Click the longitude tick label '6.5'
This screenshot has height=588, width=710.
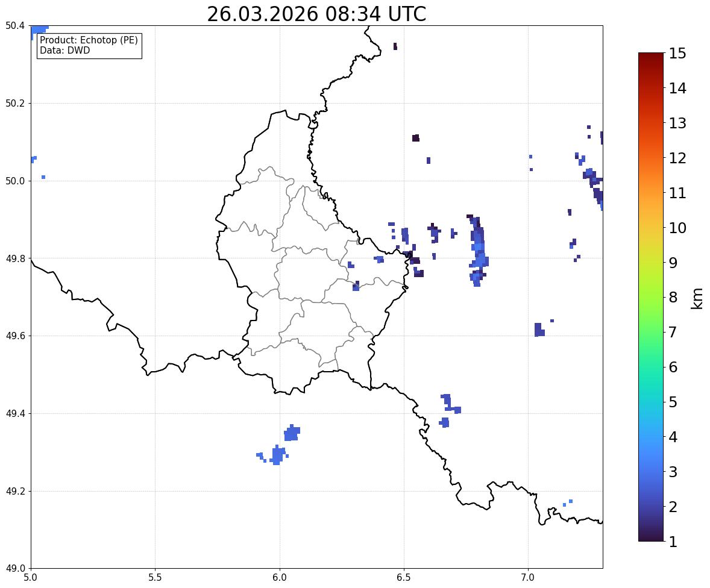pos(404,578)
